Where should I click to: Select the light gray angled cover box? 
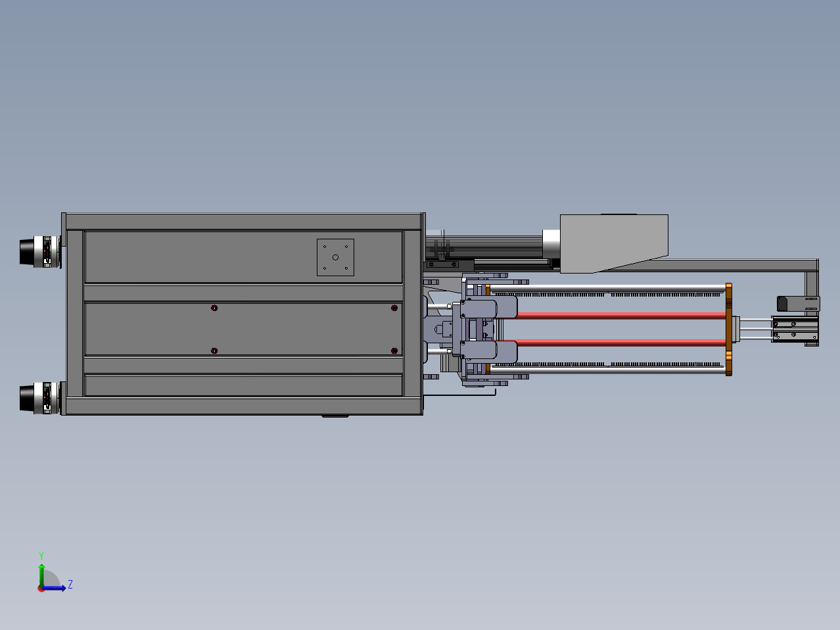tap(614, 243)
